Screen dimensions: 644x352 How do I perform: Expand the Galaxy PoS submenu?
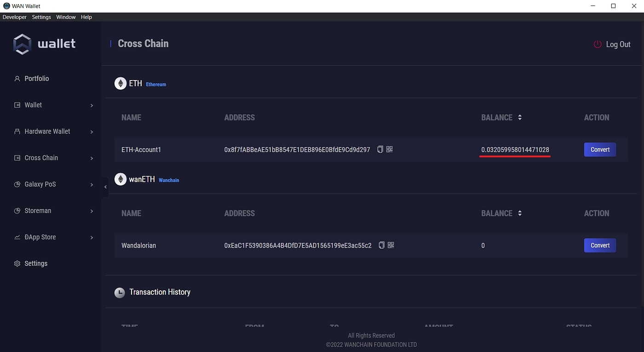pos(92,185)
